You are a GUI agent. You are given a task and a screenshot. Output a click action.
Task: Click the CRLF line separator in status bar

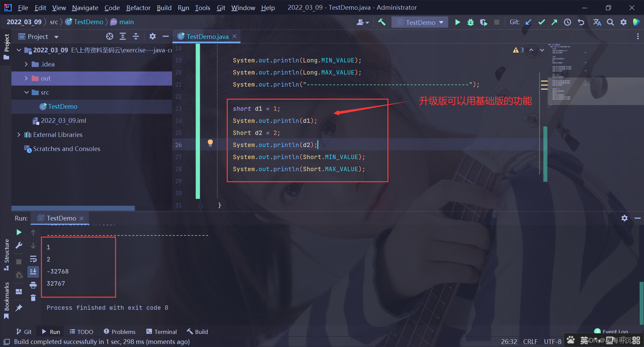coord(530,342)
